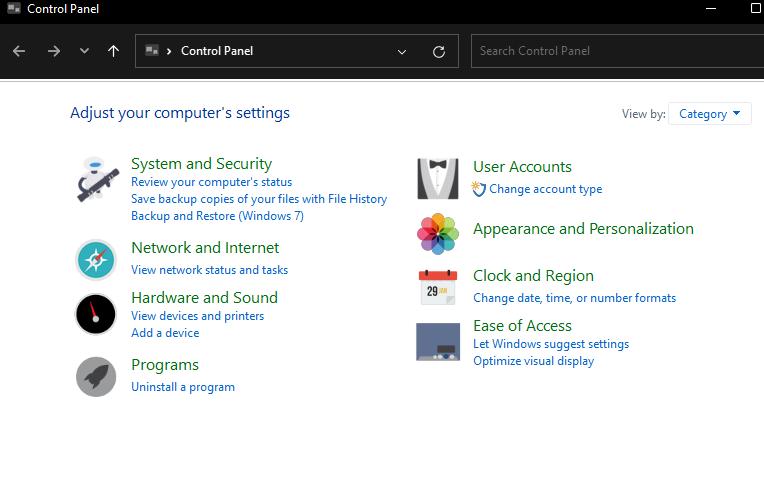Click the User Accounts tuxedo icon

tap(437, 179)
